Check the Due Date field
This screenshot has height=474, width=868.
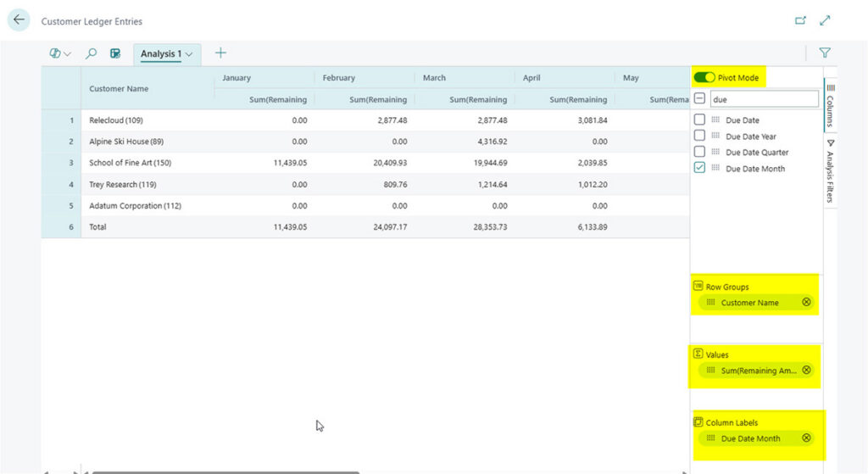tap(699, 119)
